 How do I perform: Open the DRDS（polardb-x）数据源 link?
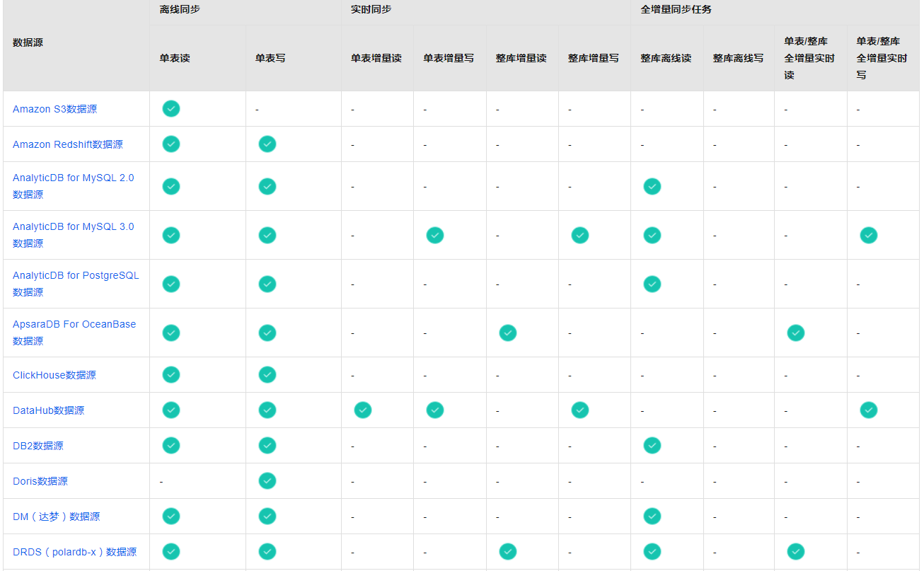[75, 552]
